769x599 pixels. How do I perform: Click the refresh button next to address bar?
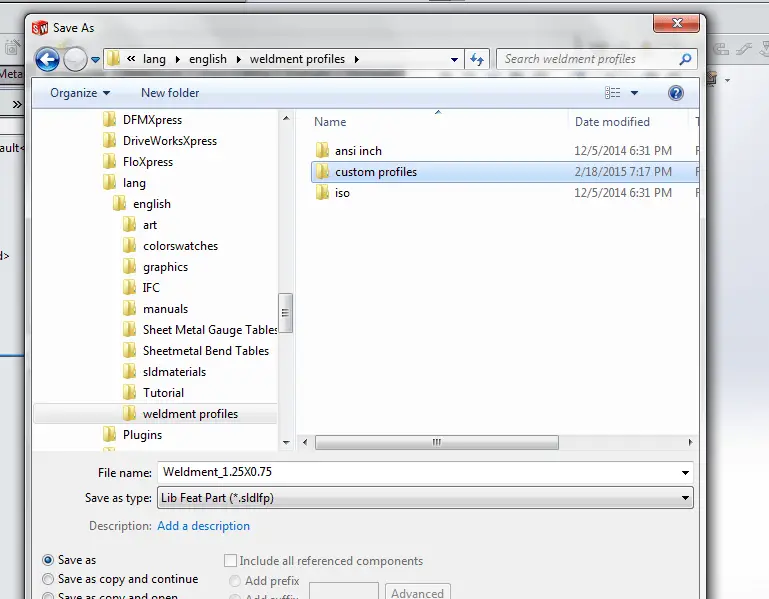tap(477, 59)
